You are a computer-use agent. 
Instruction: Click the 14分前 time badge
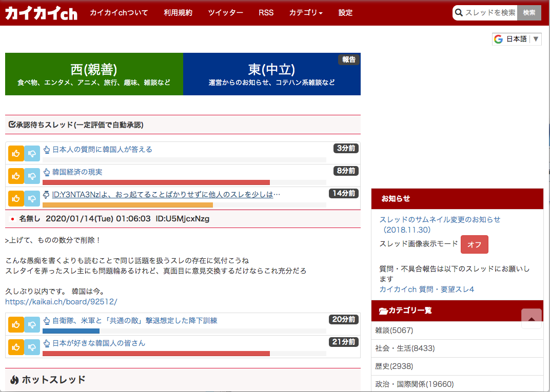(344, 193)
